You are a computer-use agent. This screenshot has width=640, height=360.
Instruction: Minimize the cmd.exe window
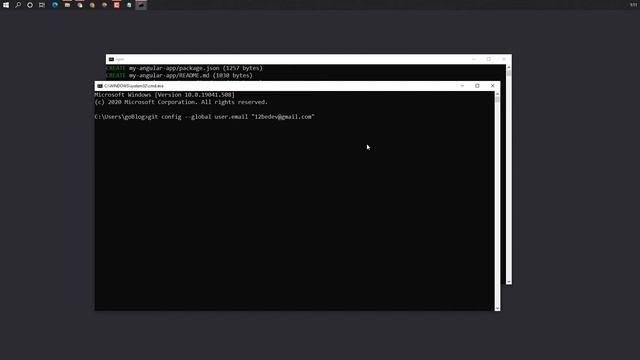pos(462,86)
